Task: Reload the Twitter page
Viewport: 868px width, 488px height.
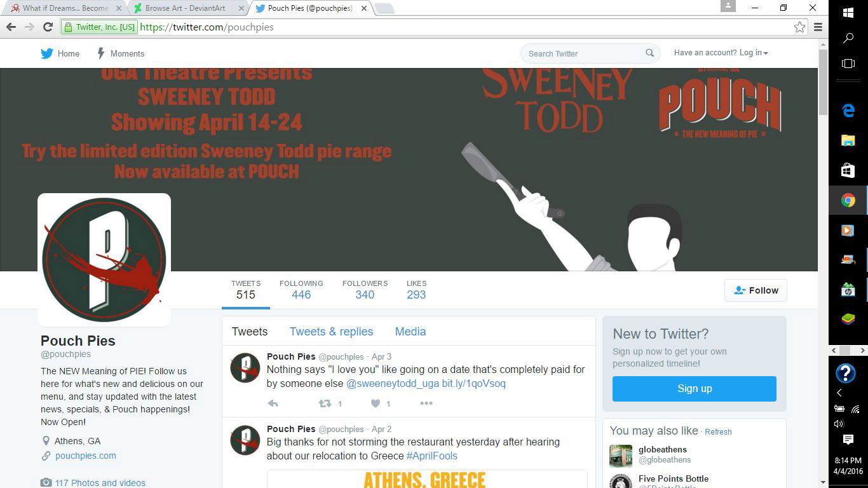Action: click(x=48, y=27)
